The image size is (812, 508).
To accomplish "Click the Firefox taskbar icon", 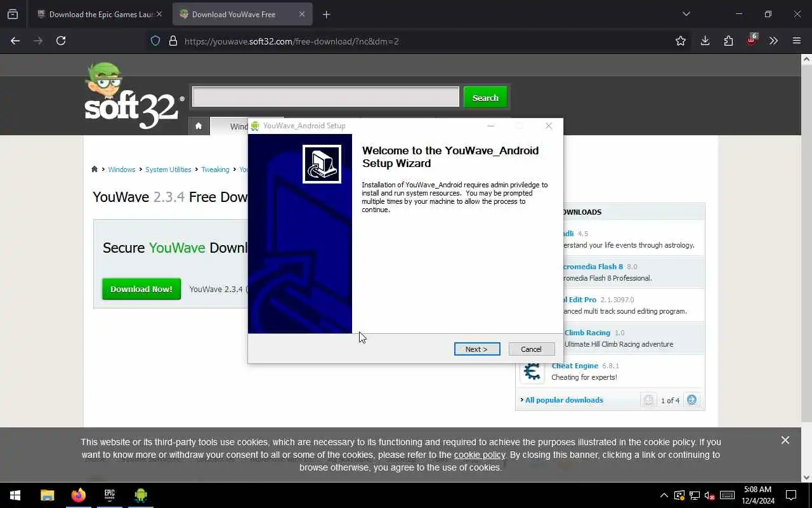I will click(79, 495).
